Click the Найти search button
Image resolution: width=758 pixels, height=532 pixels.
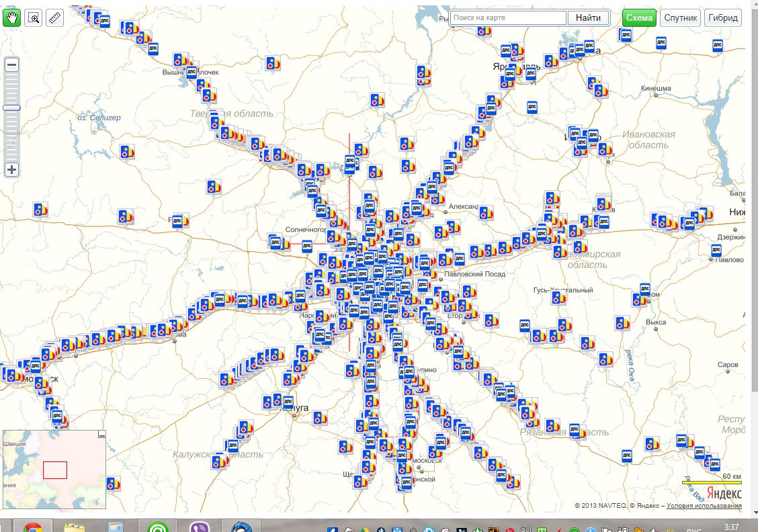pyautogui.click(x=588, y=18)
